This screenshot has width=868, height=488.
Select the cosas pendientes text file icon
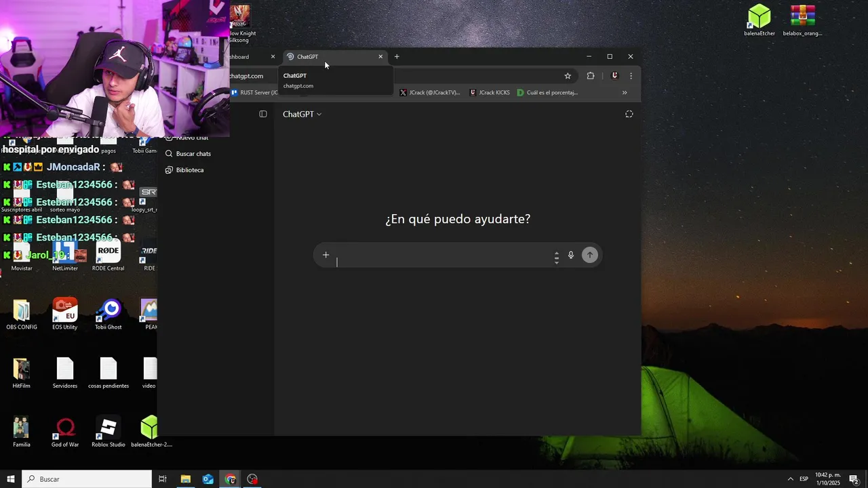tap(108, 373)
